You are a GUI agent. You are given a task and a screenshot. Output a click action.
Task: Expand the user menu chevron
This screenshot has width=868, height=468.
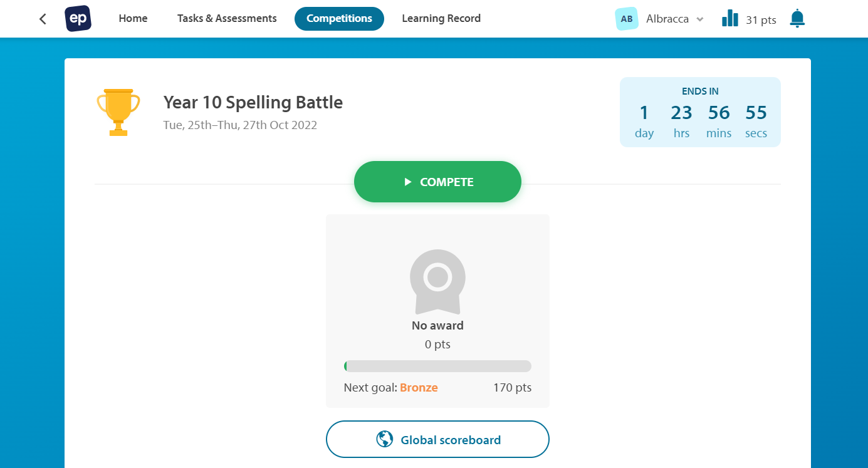pos(700,19)
